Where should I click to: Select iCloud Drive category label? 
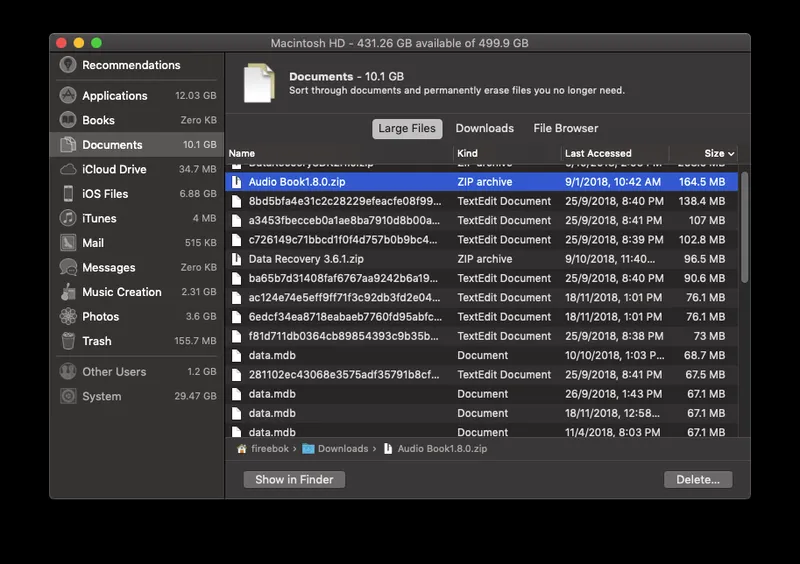[x=114, y=169]
